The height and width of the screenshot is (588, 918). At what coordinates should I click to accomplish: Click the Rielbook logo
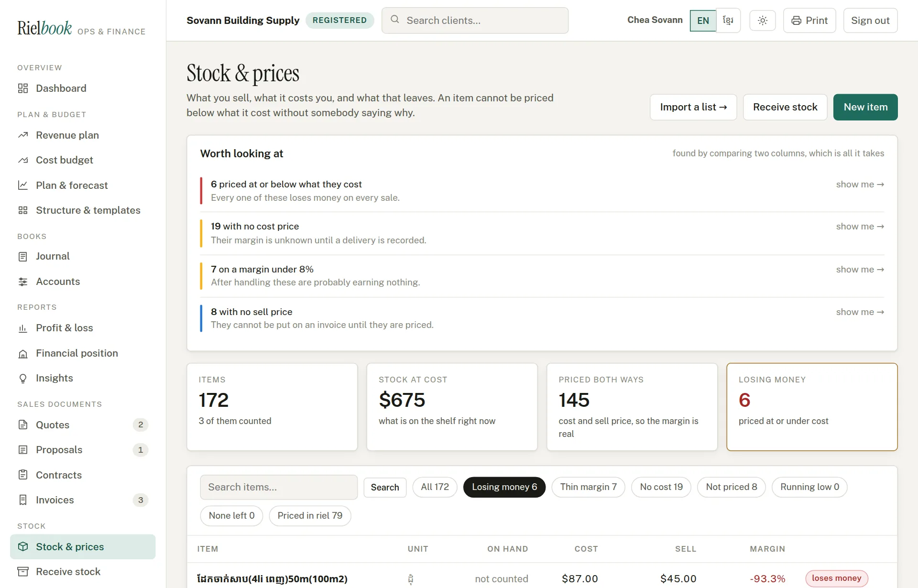44,28
